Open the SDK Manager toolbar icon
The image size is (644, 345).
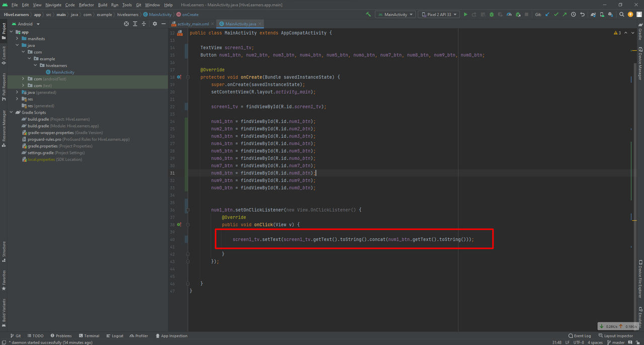[611, 15]
